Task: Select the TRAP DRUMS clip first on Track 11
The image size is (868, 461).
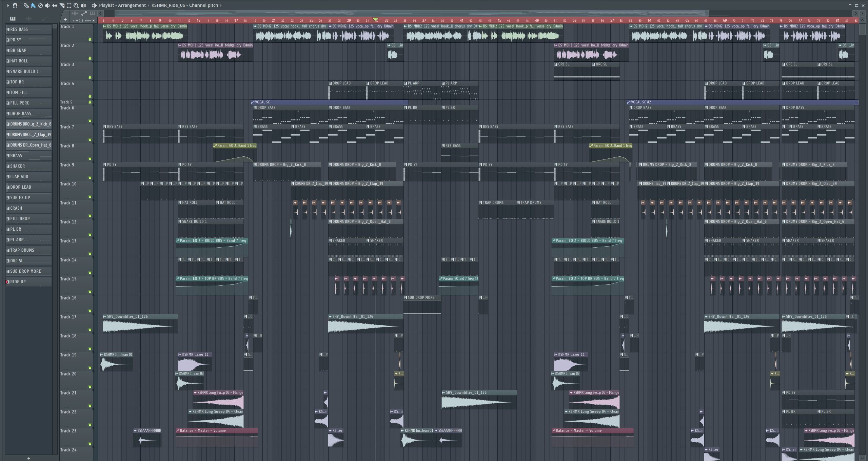Action: [497, 209]
